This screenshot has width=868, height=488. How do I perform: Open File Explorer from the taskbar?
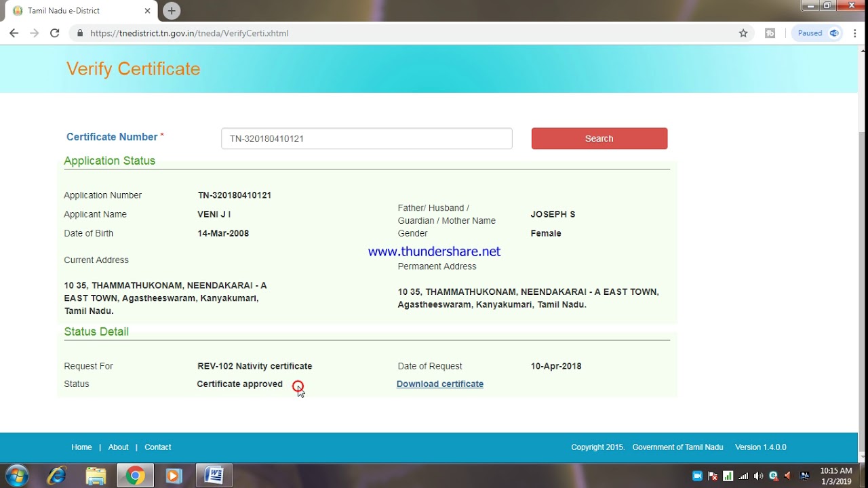coord(96,476)
